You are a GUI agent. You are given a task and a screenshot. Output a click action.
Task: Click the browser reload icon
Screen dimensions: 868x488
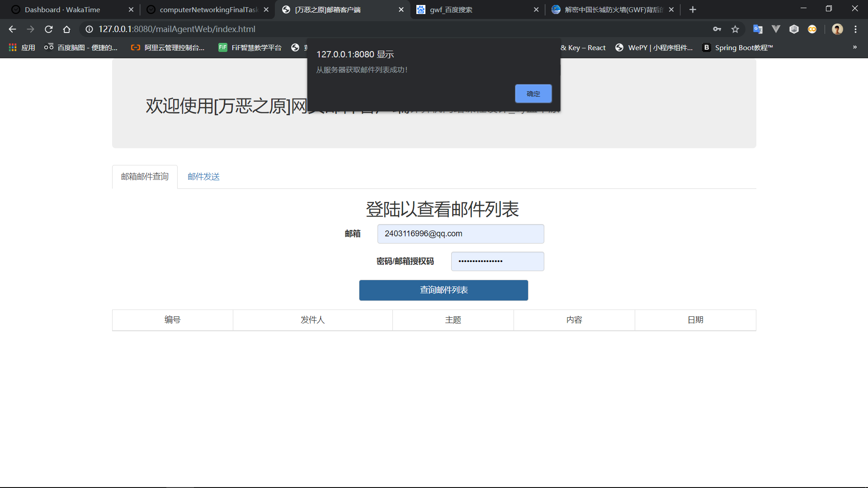coord(49,29)
